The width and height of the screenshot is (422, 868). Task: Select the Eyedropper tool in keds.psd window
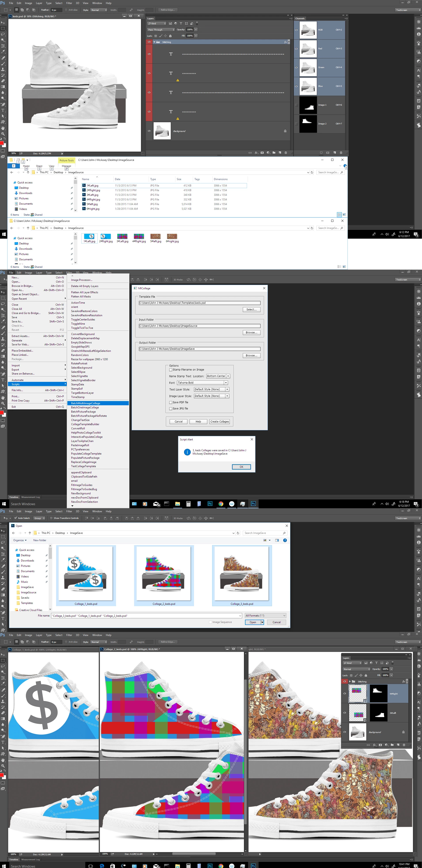(x=3, y=51)
